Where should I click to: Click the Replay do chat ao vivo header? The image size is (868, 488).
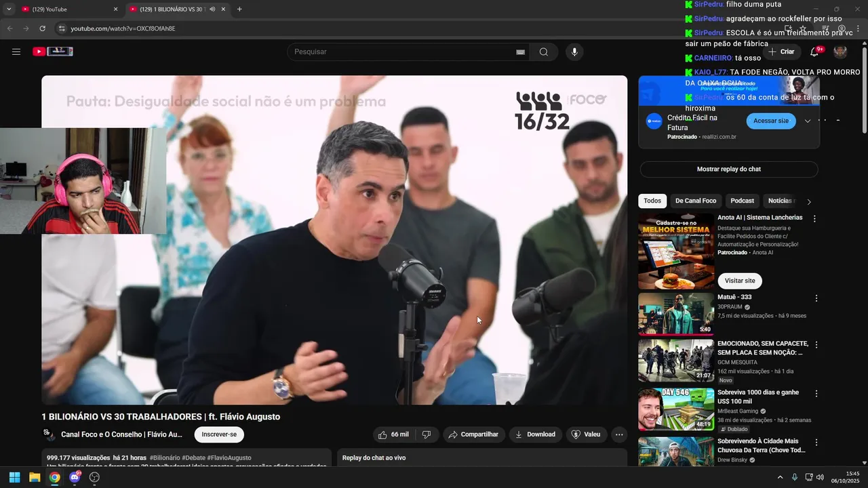pyautogui.click(x=374, y=458)
